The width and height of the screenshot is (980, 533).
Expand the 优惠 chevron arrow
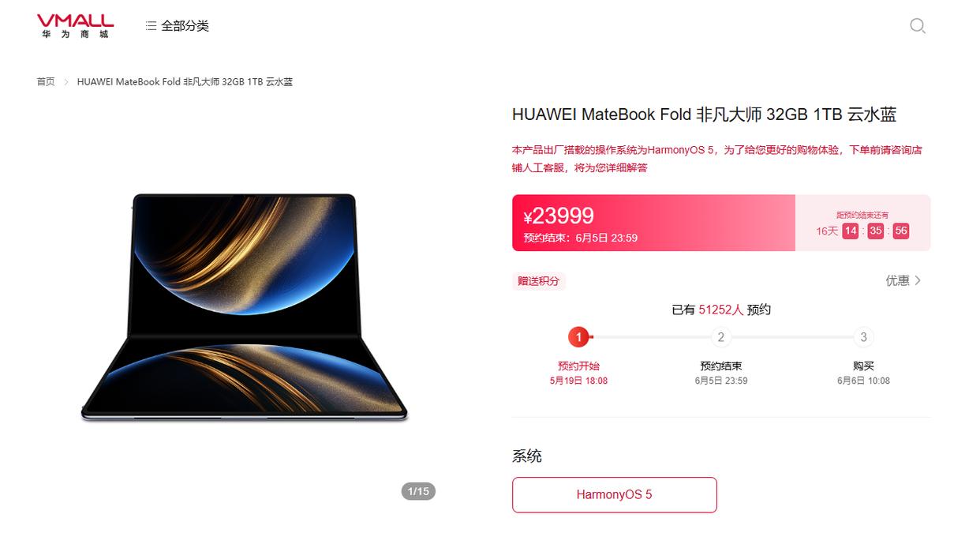coord(918,280)
